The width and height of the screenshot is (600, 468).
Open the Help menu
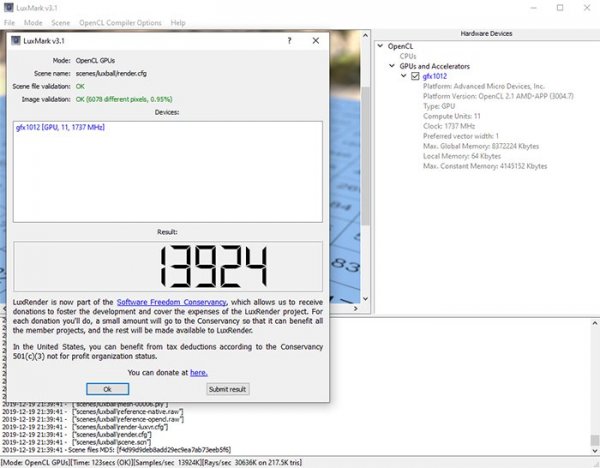(x=178, y=23)
